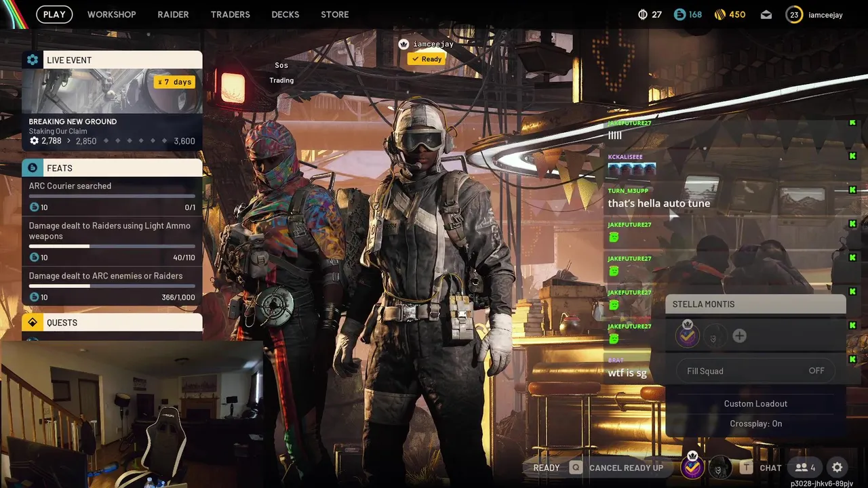Open the DECKS tab
Image resolution: width=868 pixels, height=488 pixels.
point(285,14)
